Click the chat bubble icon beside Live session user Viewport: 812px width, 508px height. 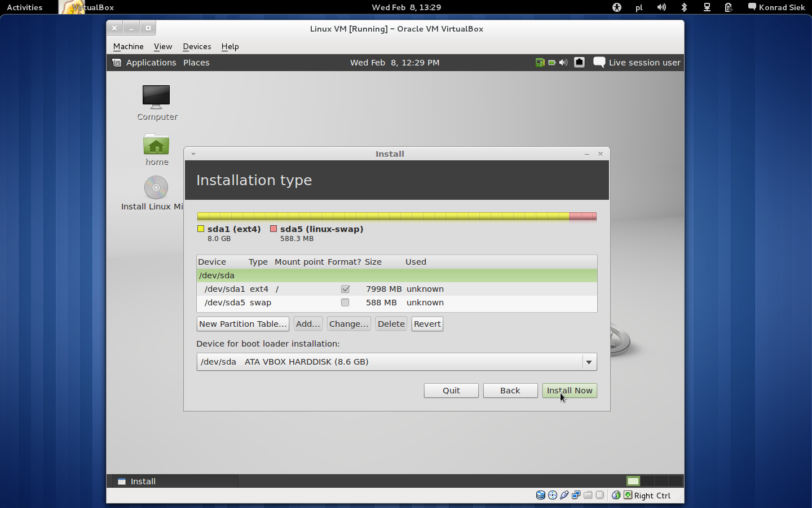click(599, 63)
